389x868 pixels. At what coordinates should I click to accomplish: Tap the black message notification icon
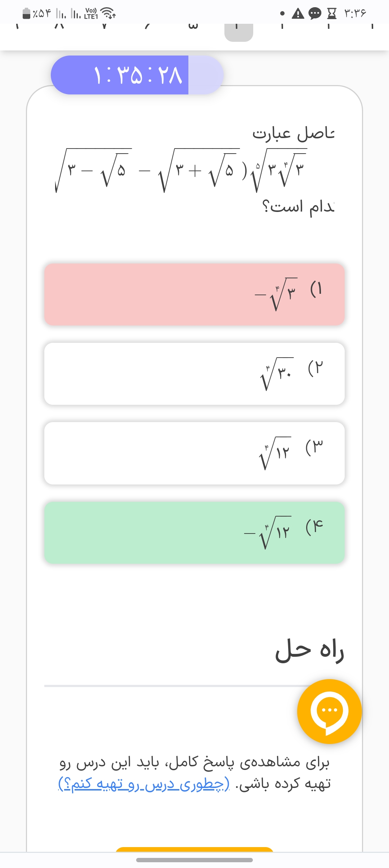coord(315,14)
